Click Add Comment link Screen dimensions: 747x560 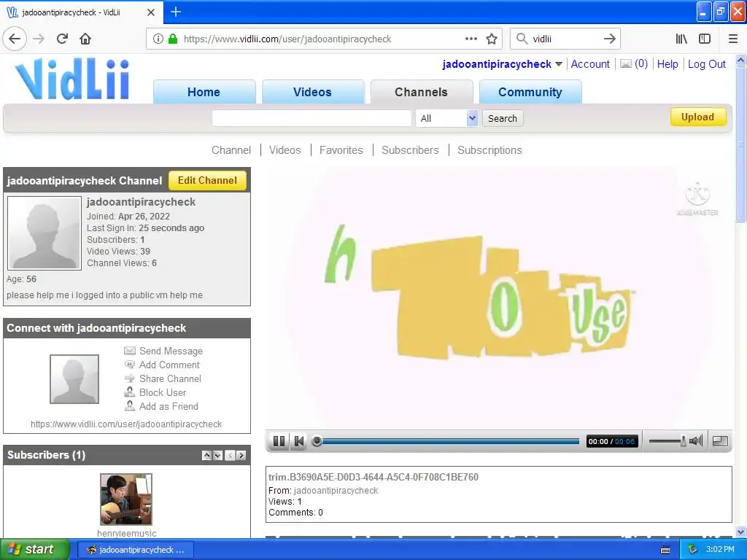[x=169, y=365]
